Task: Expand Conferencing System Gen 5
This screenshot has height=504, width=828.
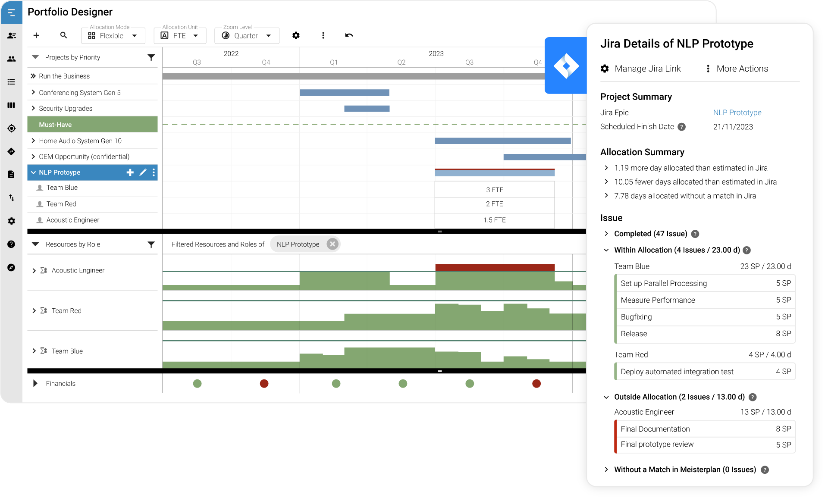Action: click(x=33, y=92)
